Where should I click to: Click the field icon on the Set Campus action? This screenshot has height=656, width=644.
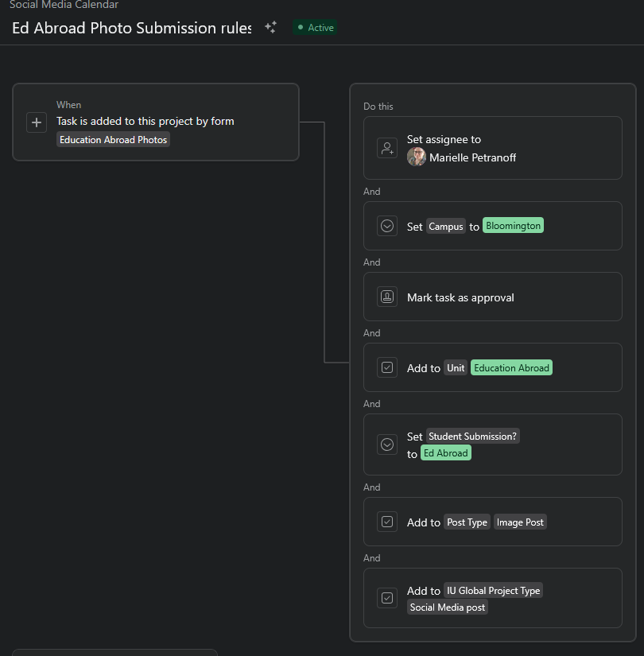387,226
